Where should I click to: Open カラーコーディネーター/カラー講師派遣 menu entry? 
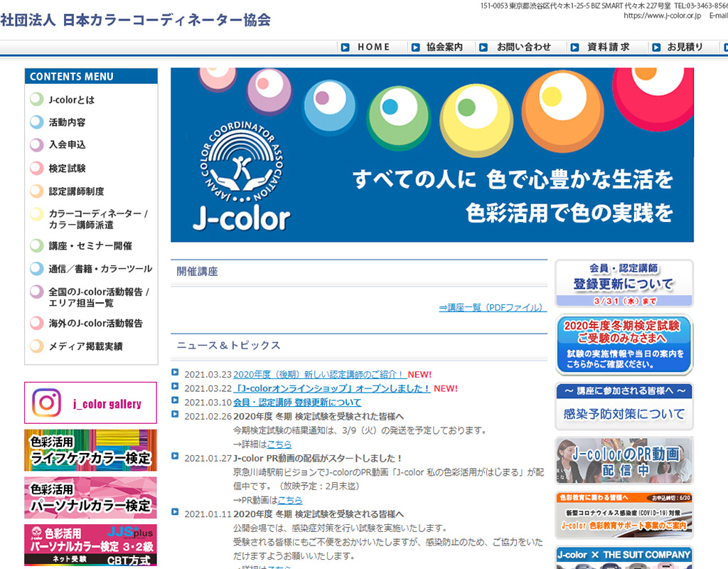(98, 219)
